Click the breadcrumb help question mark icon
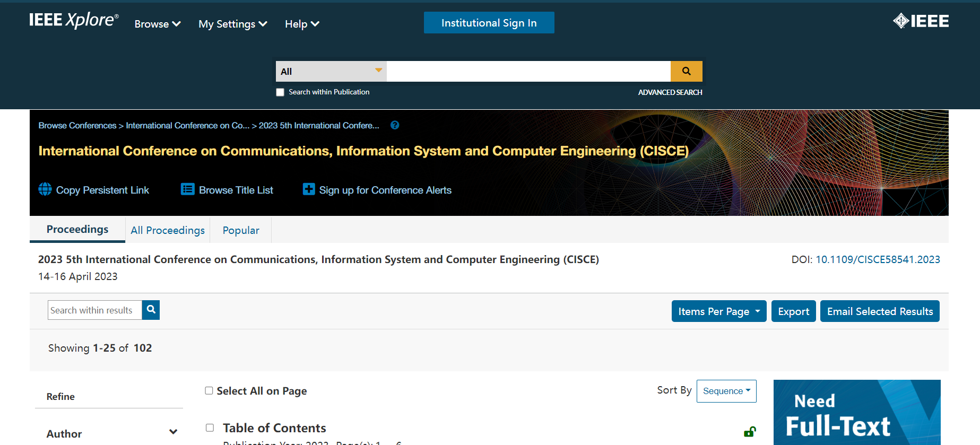 click(395, 125)
